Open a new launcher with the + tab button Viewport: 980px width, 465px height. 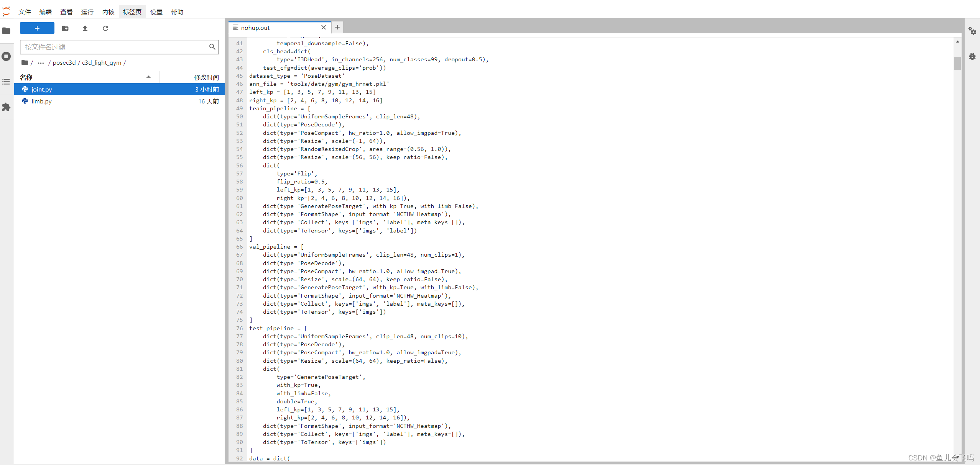337,27
